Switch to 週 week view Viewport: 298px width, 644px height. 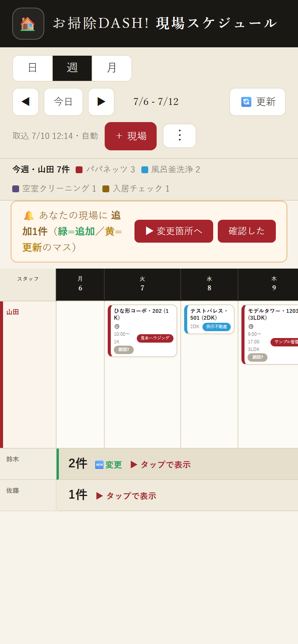(72, 68)
